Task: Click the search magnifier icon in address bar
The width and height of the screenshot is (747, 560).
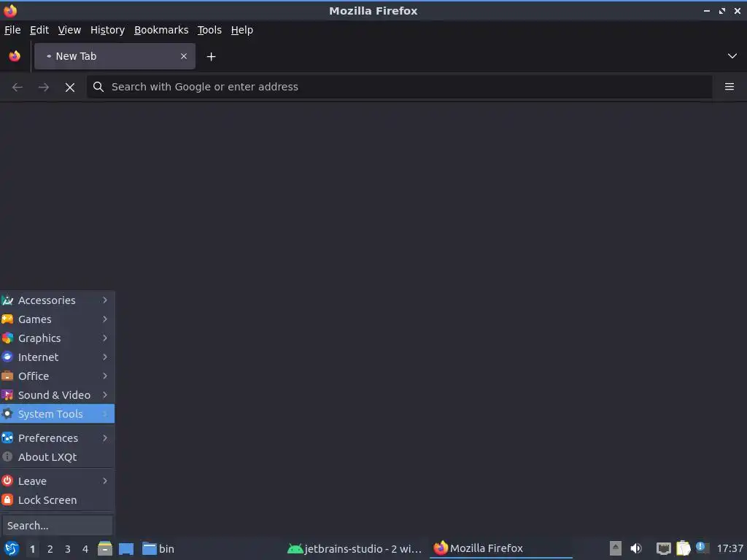Action: [98, 87]
